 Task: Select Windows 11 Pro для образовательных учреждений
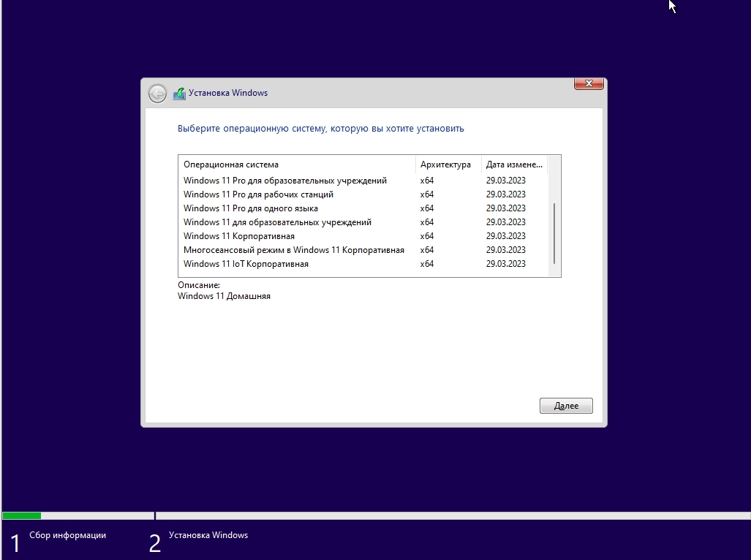[363, 181]
